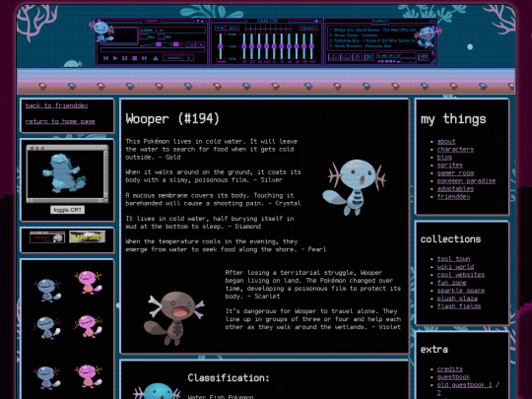Open the playlist MISC menu button
532x399 pixels.
369,57
